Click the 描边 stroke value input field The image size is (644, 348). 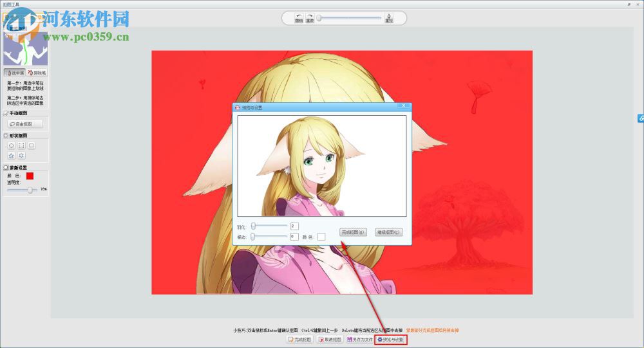tap(294, 237)
